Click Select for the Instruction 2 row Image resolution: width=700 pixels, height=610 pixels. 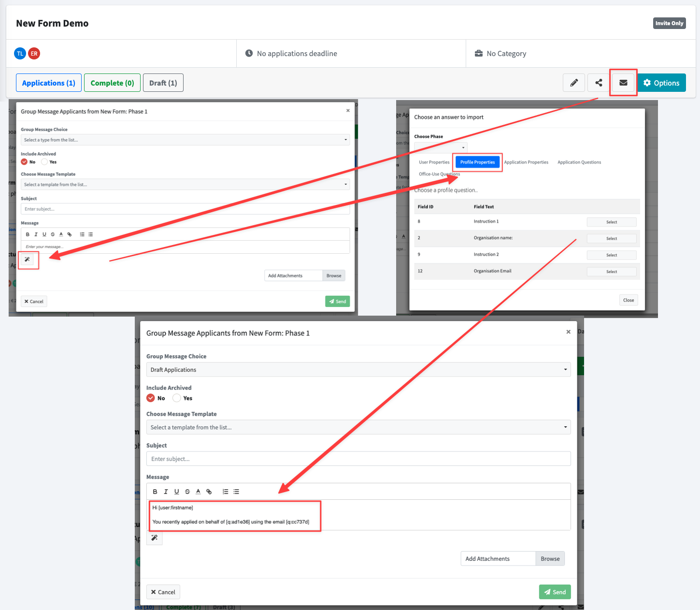click(612, 255)
